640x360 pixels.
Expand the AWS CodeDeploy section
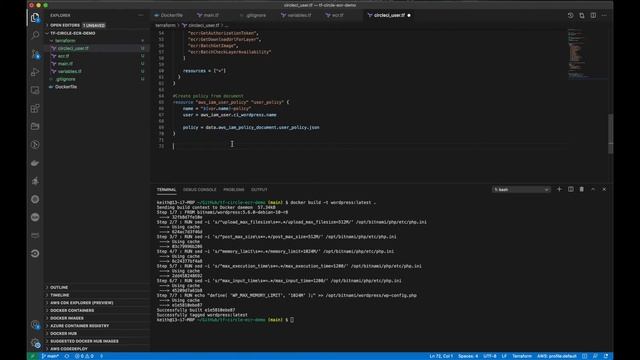97,349
